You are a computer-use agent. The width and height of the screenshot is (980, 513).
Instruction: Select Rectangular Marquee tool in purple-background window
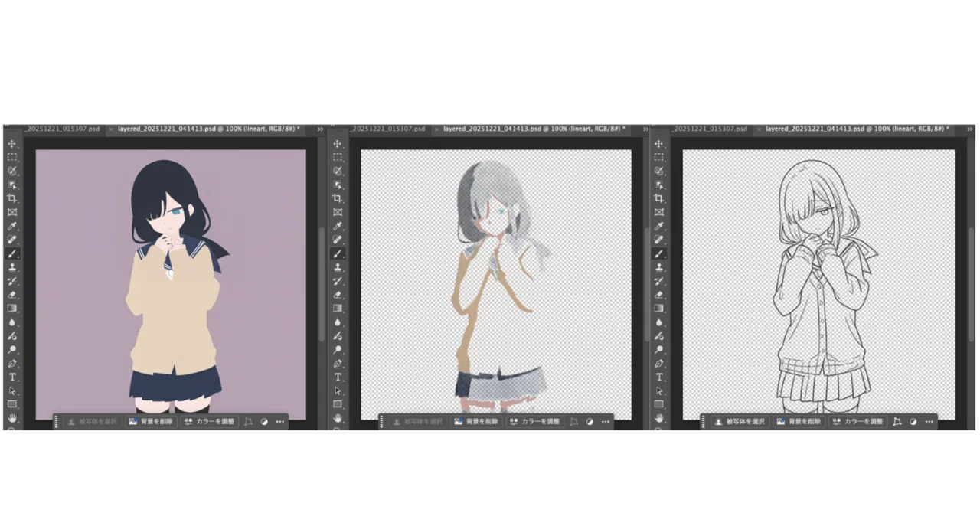click(12, 157)
